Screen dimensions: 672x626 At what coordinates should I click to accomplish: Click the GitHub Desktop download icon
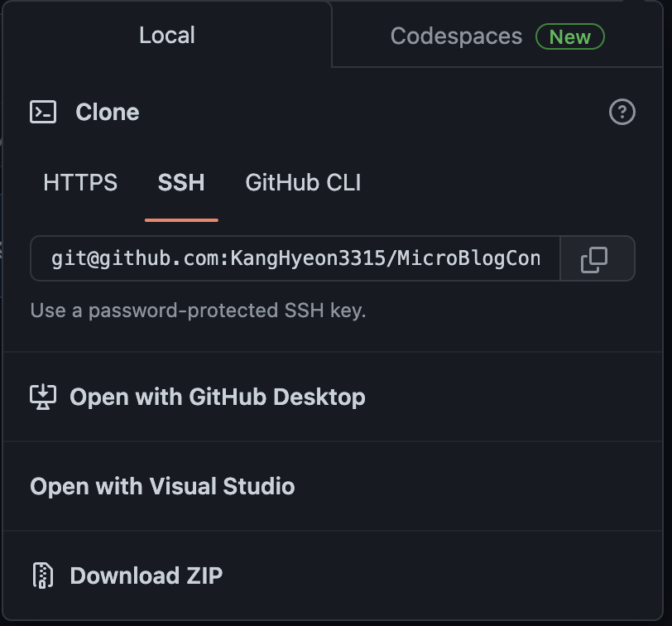42,397
